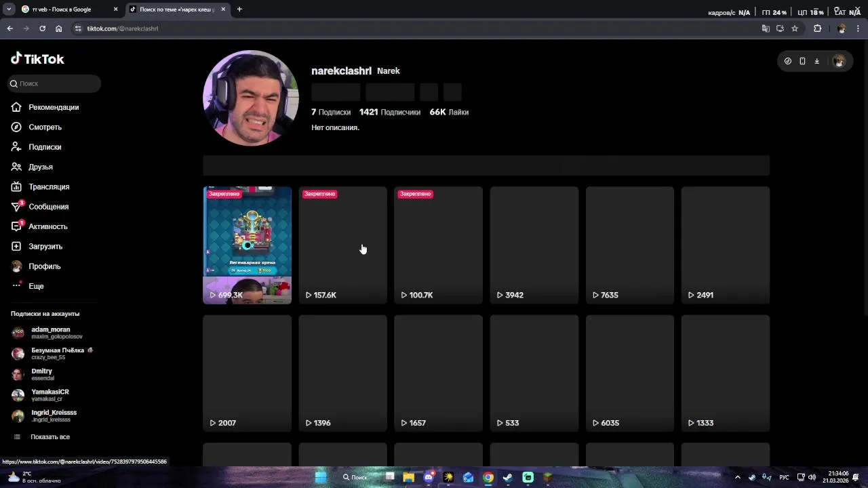Click 66K Лайки count
The width and height of the screenshot is (868, 488).
(449, 113)
